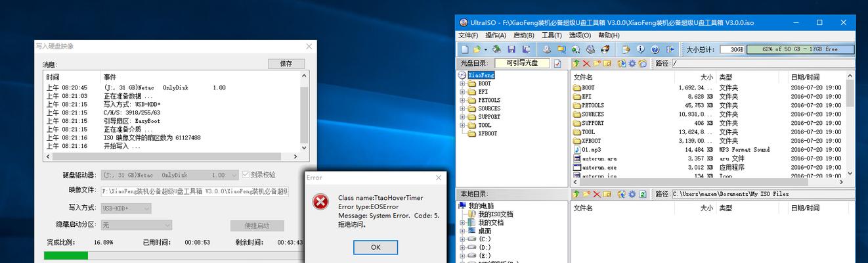Expand the SUPPORT folder in disc tree
This screenshot has width=868, height=263.
point(462,116)
